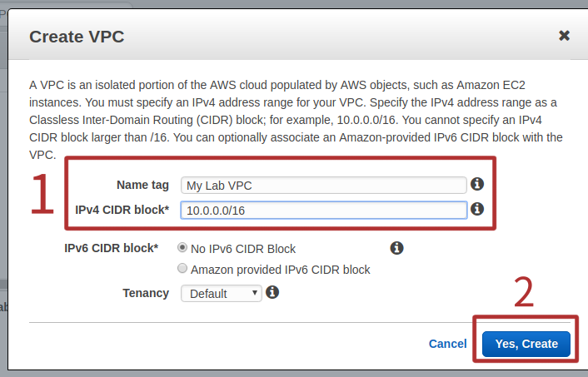The height and width of the screenshot is (377, 588).
Task: Click the "Amazon provided IPv6 CIDR block" option text
Action: pos(281,270)
